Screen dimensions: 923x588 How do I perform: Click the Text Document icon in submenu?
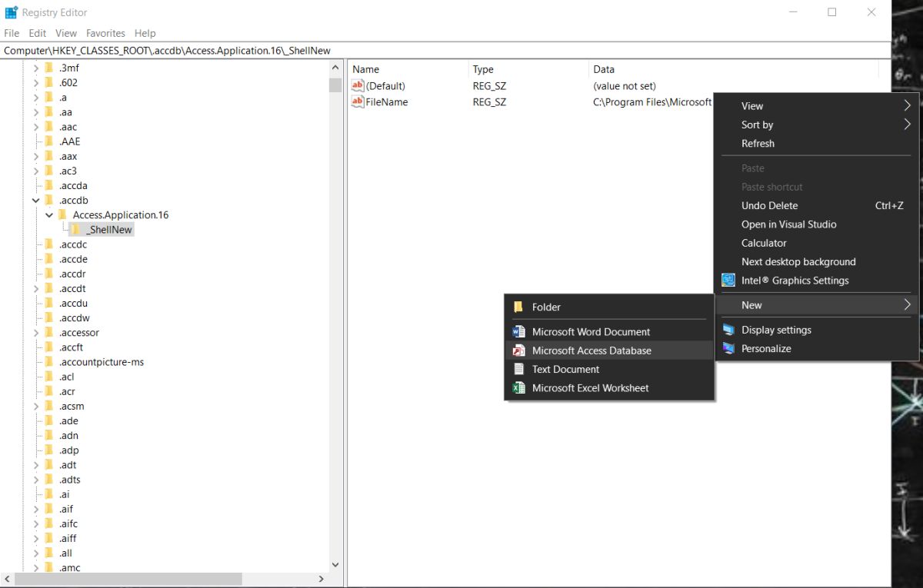(x=518, y=369)
